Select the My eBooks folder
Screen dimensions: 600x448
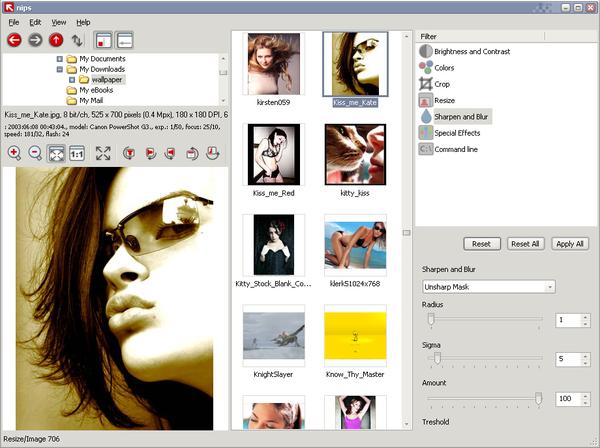point(96,90)
